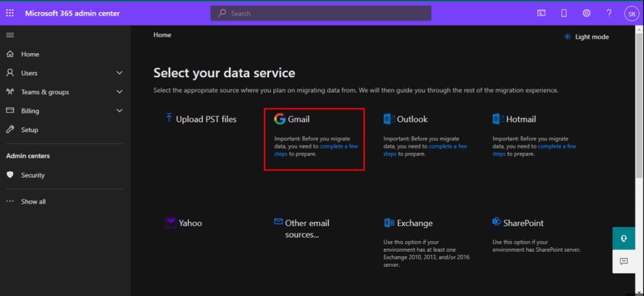Open the feedback chat bubble button
644x296 pixels.
(624, 262)
